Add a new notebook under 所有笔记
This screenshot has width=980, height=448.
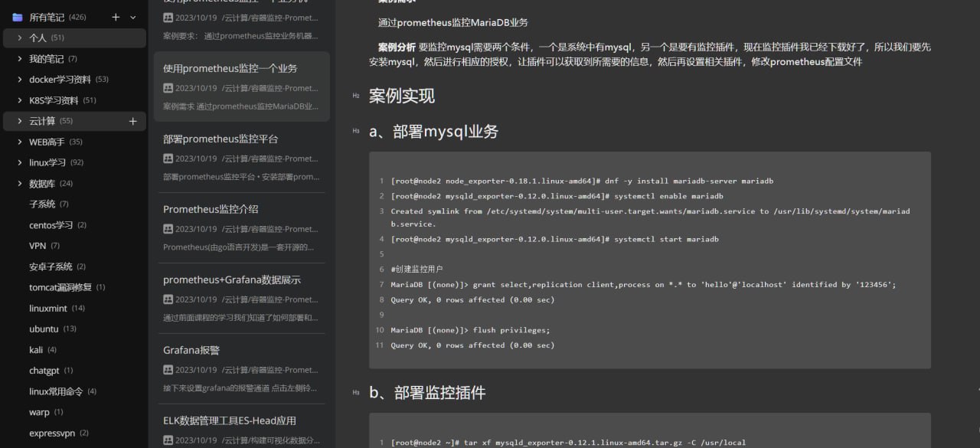pyautogui.click(x=116, y=17)
